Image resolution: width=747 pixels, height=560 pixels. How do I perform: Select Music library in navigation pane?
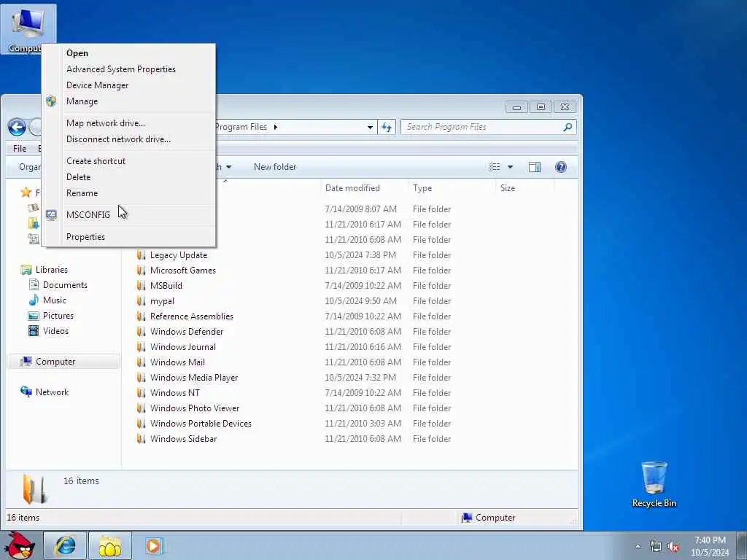pyautogui.click(x=48, y=300)
